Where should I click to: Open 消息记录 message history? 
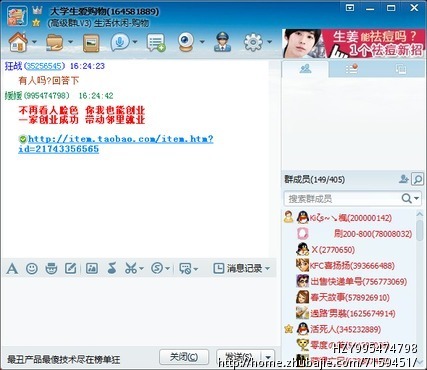[x=238, y=268]
